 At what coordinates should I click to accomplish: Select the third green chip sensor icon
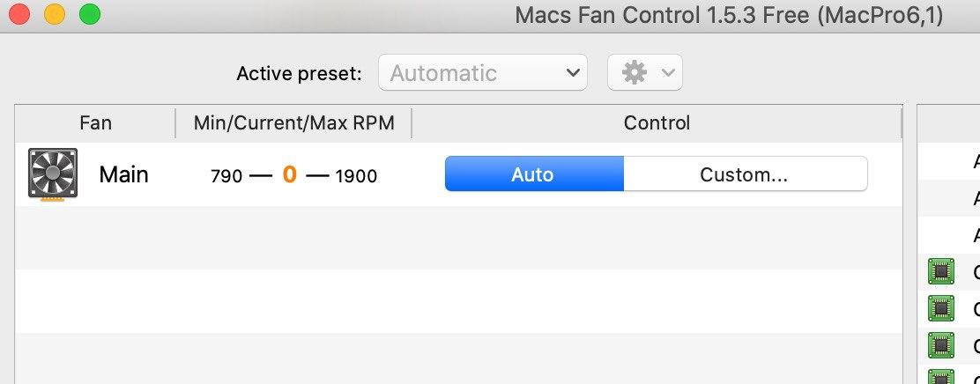coord(941,344)
